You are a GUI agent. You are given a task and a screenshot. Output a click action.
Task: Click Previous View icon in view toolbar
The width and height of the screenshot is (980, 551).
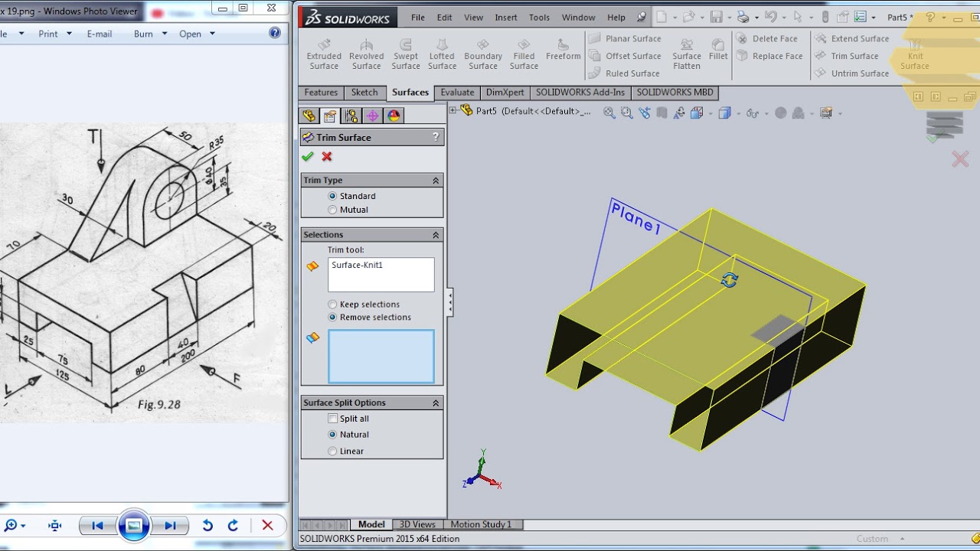[x=644, y=112]
